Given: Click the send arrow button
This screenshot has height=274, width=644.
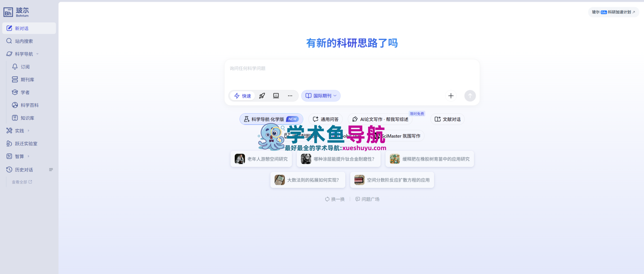Looking at the screenshot, I should (x=470, y=96).
